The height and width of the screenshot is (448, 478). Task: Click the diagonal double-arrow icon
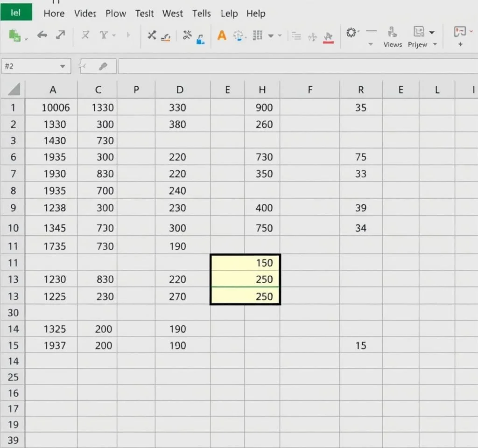[61, 35]
